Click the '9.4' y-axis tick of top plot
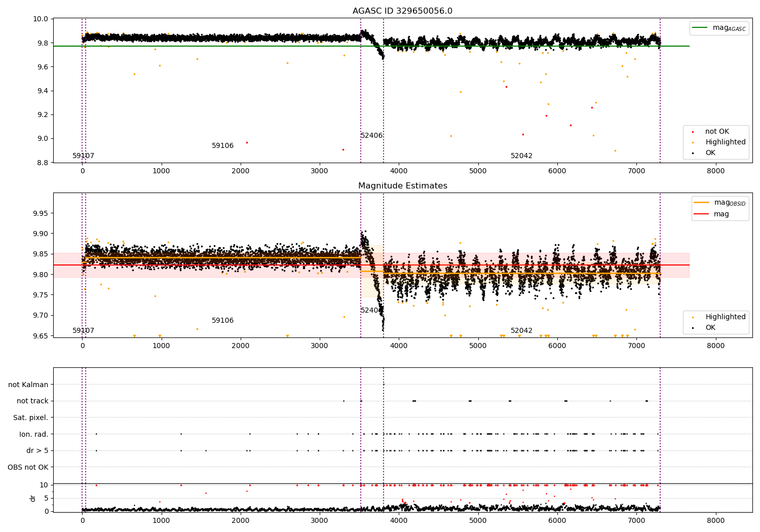This screenshot has width=760, height=532. 43,91
